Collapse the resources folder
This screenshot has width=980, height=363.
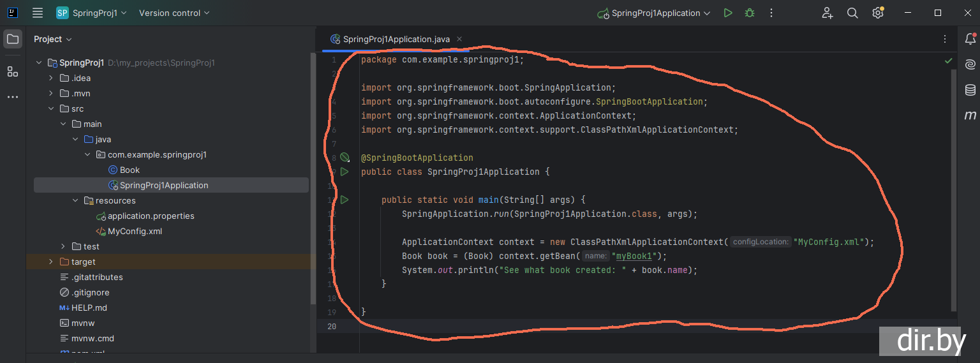click(x=75, y=200)
